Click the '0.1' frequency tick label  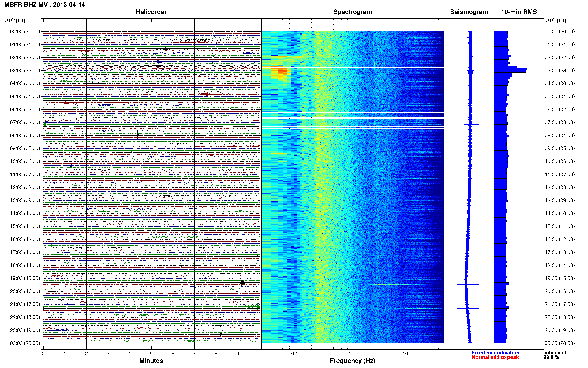(x=295, y=354)
